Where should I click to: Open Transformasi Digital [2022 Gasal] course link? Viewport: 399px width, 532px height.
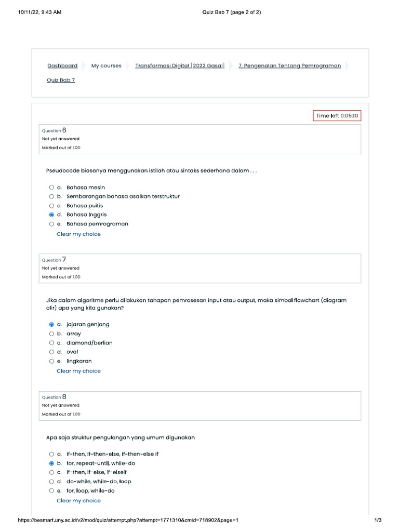pyautogui.click(x=180, y=66)
